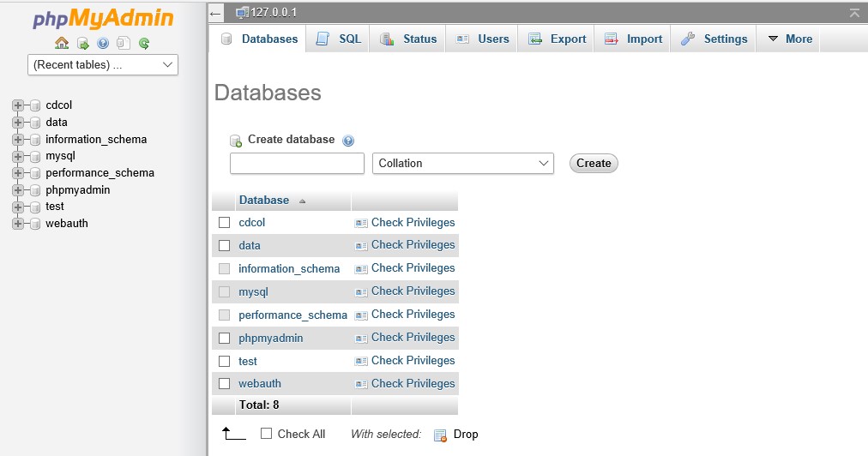Open the Export tab

(558, 39)
